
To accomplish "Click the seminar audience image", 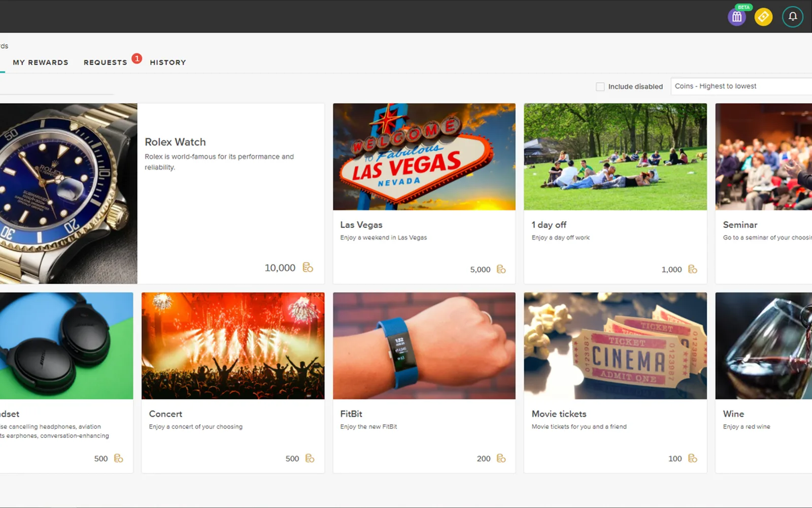I will (763, 157).
